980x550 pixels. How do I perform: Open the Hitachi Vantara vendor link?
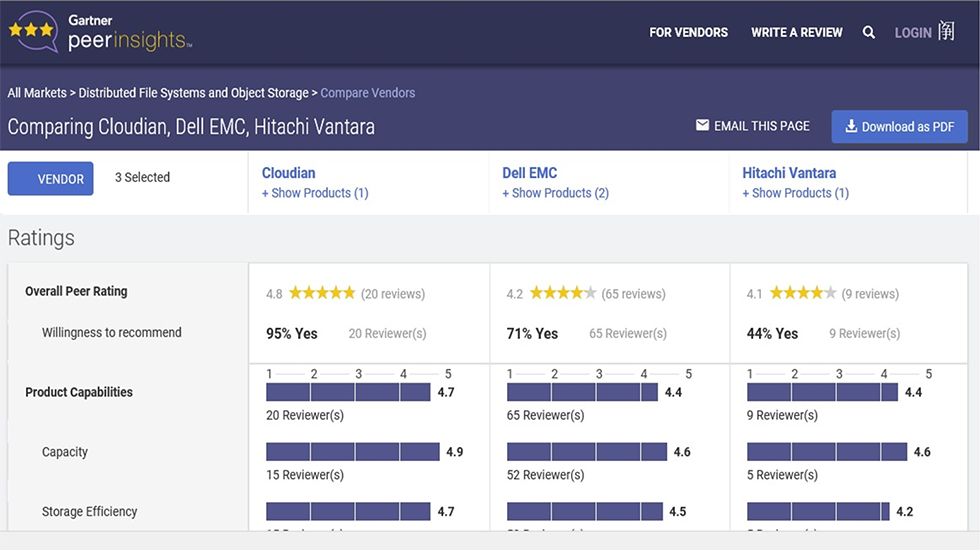point(789,173)
